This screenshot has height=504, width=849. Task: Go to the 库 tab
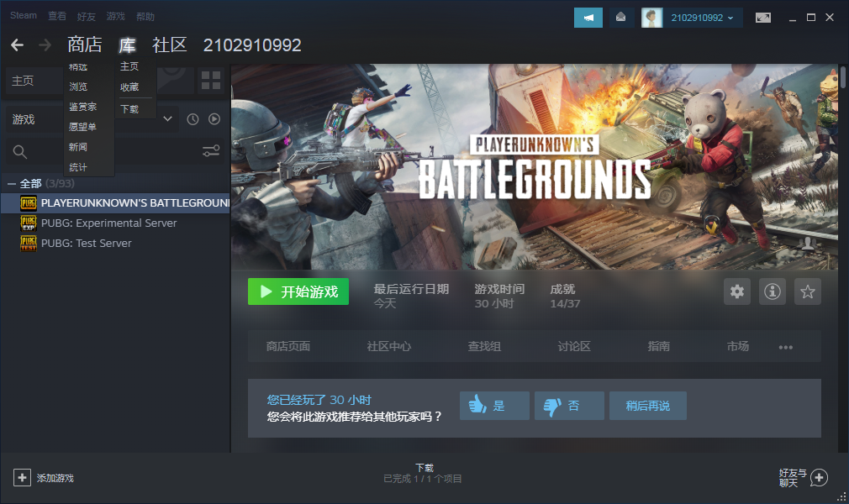click(127, 45)
